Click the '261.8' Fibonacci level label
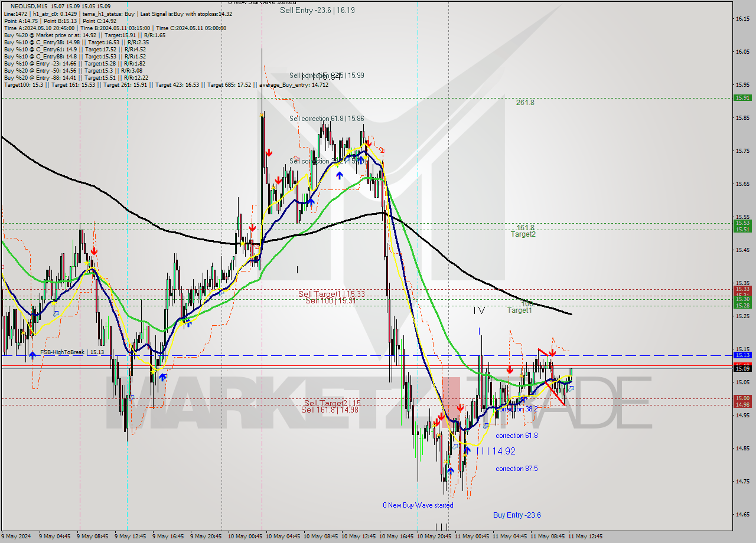 coord(525,102)
